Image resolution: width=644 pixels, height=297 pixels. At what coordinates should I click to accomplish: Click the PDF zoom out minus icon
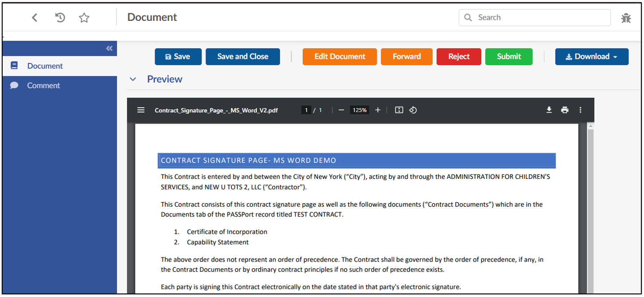pyautogui.click(x=341, y=110)
